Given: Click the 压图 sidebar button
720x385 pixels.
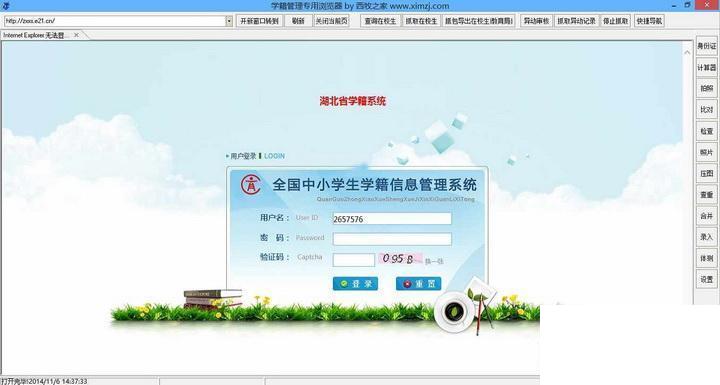Looking at the screenshot, I should pos(706,173).
